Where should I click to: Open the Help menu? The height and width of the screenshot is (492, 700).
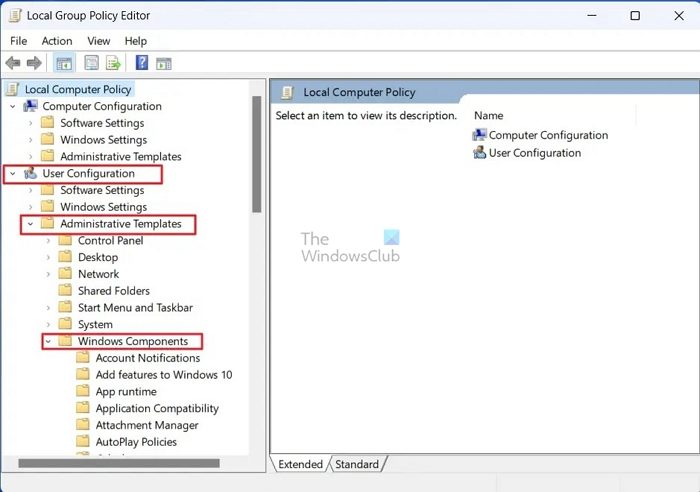point(136,41)
